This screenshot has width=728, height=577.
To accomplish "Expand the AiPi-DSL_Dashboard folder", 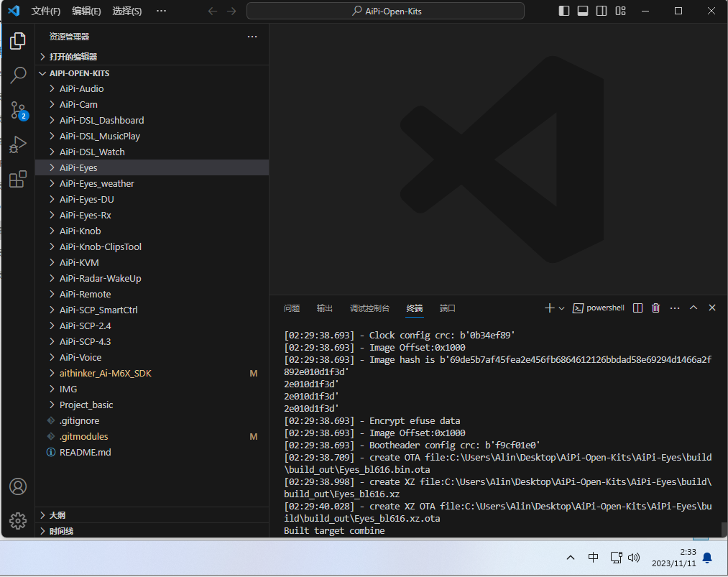I will [152, 120].
